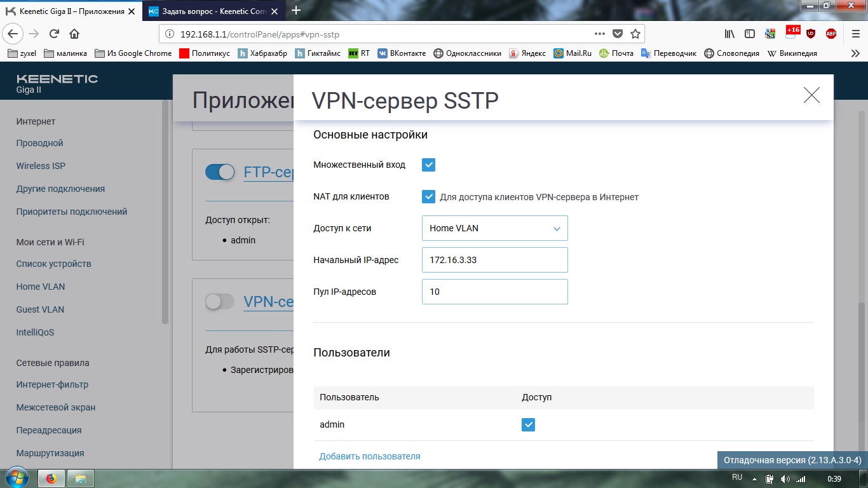Viewport: 868px width, 488px height.
Task: Open the address bar page actions menu
Action: click(x=599, y=34)
